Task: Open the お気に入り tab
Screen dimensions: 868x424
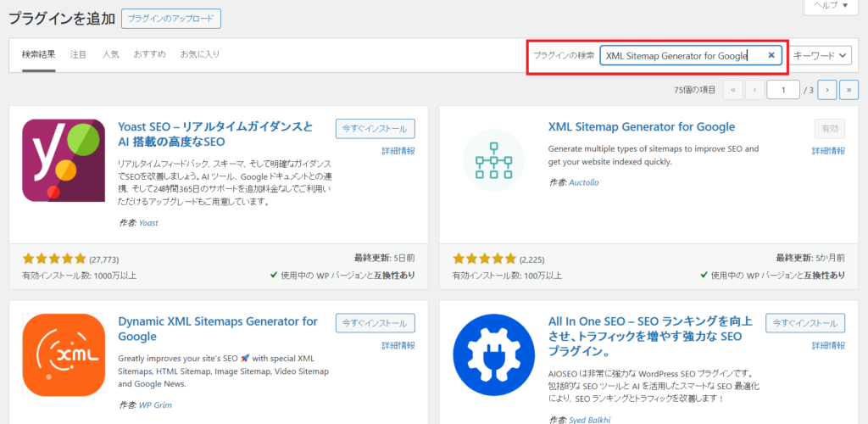Action: 199,54
